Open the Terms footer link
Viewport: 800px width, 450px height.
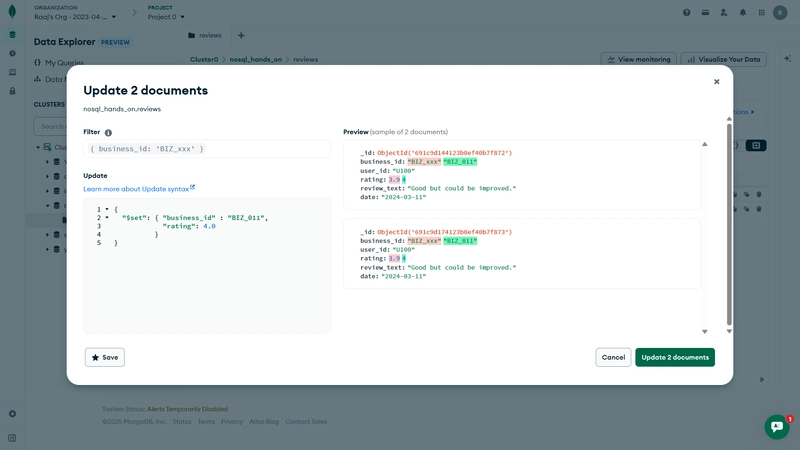click(x=206, y=421)
